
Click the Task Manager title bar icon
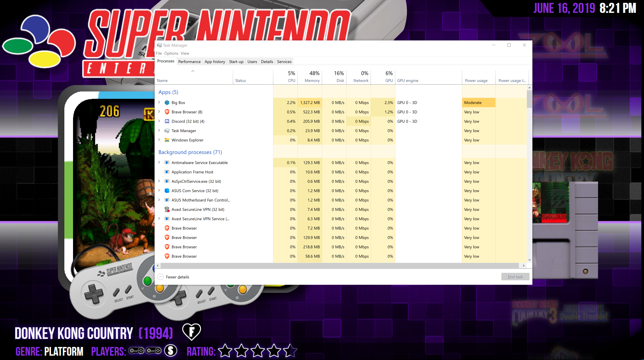click(159, 45)
